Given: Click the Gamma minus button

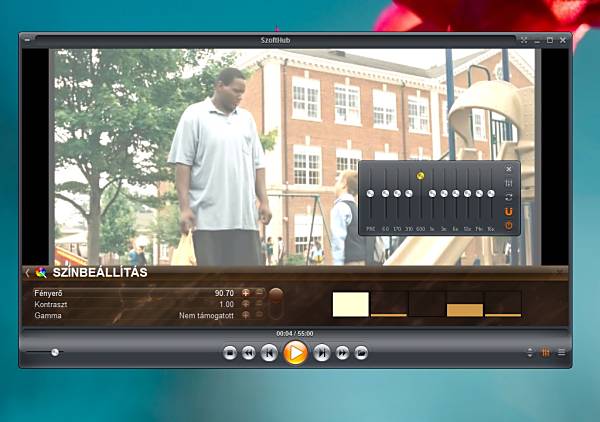Looking at the screenshot, I should pos(259,315).
